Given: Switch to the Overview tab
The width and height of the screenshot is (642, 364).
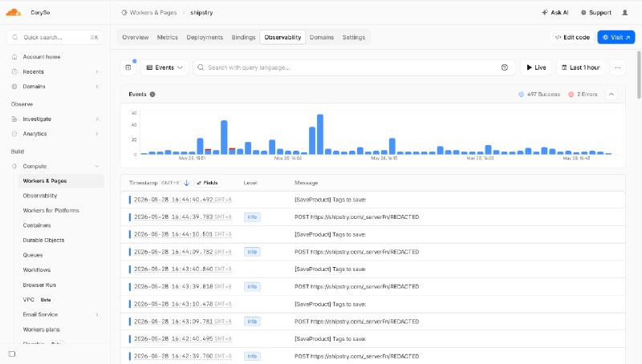Looking at the screenshot, I should coord(135,37).
